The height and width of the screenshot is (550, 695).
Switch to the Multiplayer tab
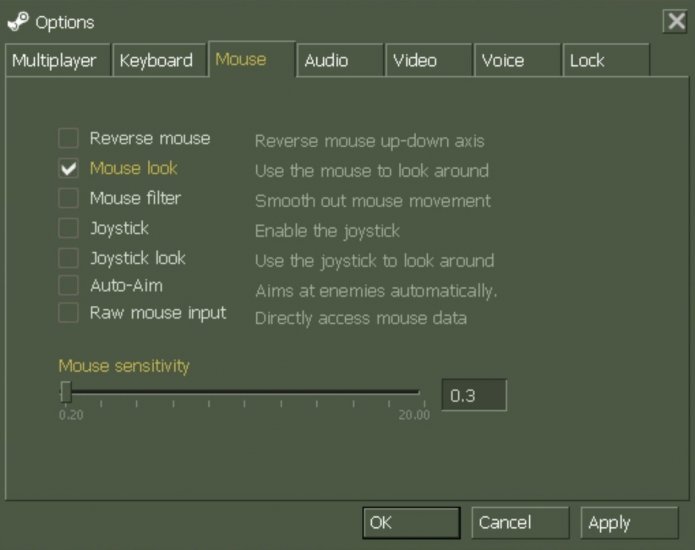coord(55,61)
